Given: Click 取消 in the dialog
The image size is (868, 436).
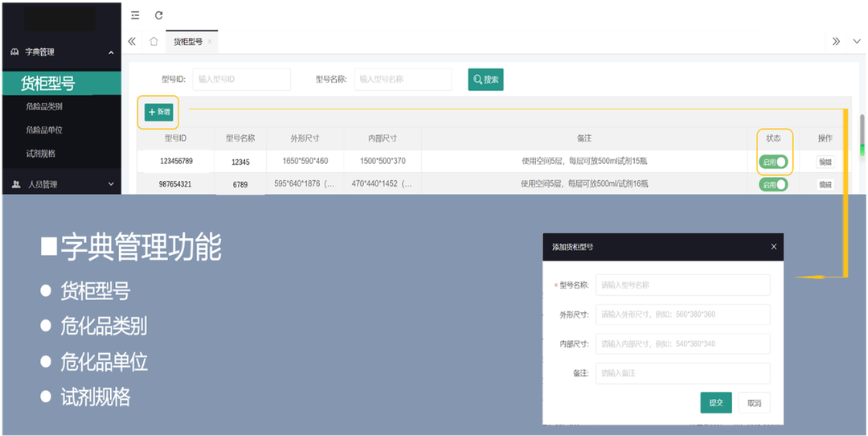Looking at the screenshot, I should pos(754,403).
